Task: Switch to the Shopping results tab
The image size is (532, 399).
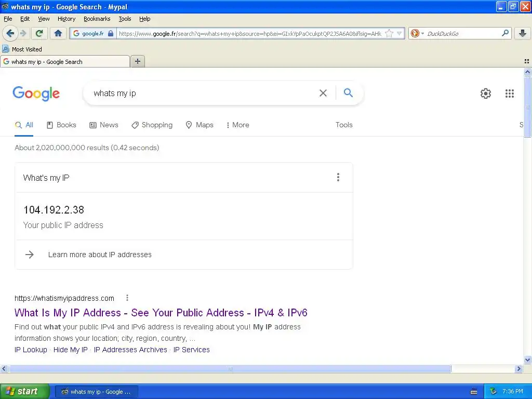Action: coord(152,125)
